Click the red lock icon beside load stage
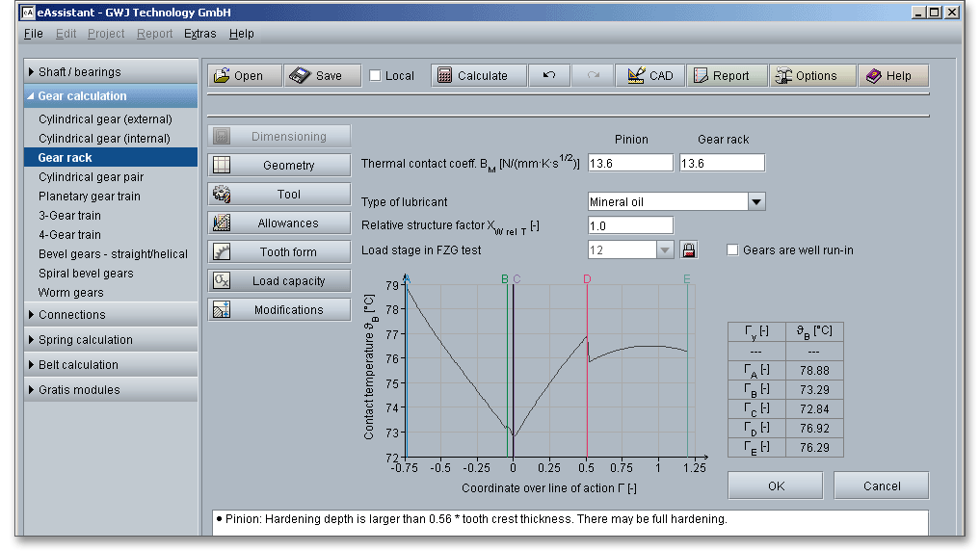The height and width of the screenshot is (551, 980). [x=689, y=250]
